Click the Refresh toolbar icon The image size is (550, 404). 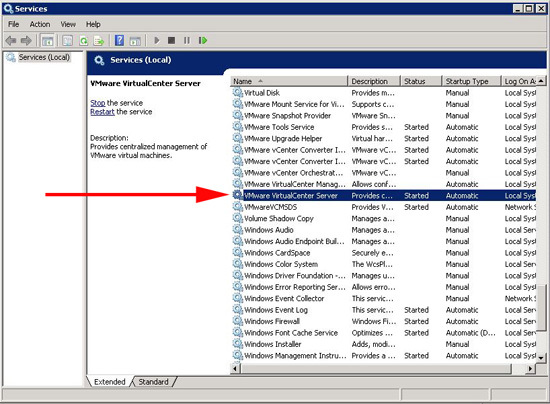83,41
